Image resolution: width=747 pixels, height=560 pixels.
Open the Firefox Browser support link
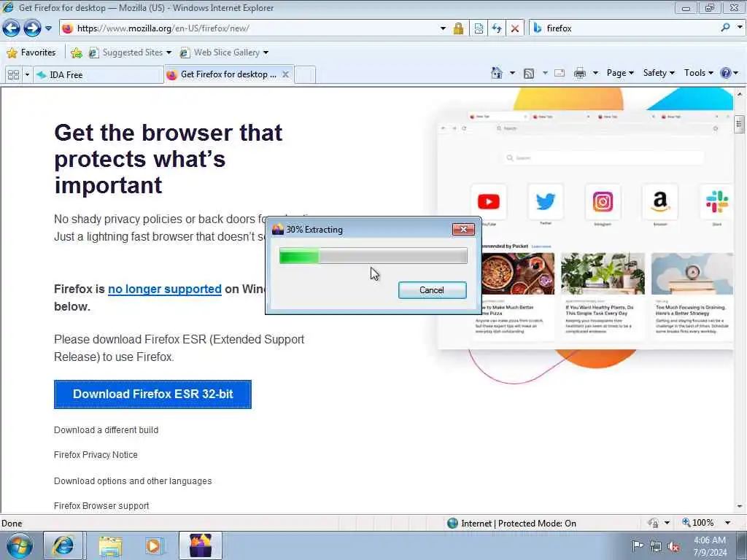click(101, 506)
